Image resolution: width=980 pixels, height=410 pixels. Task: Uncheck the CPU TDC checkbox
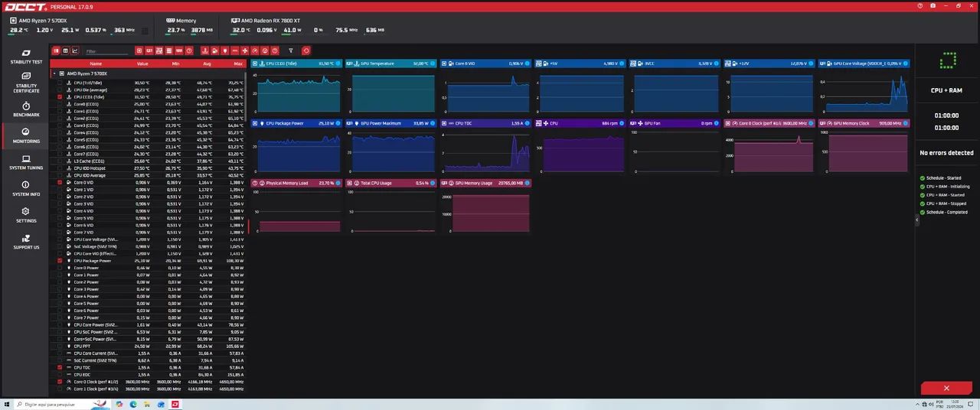(60, 367)
